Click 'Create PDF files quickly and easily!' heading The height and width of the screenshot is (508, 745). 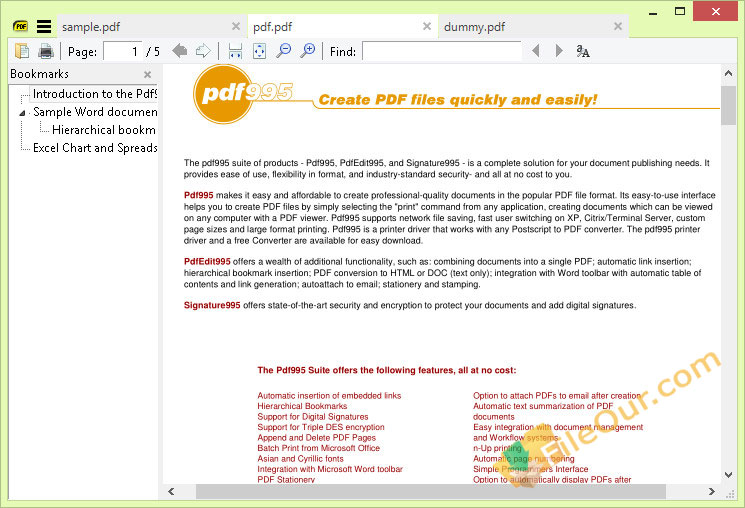click(458, 100)
